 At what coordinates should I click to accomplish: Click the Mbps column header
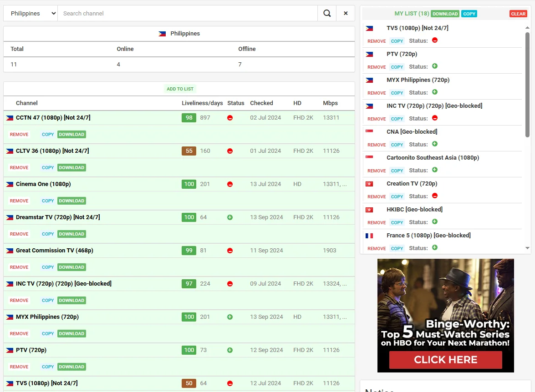coord(330,103)
